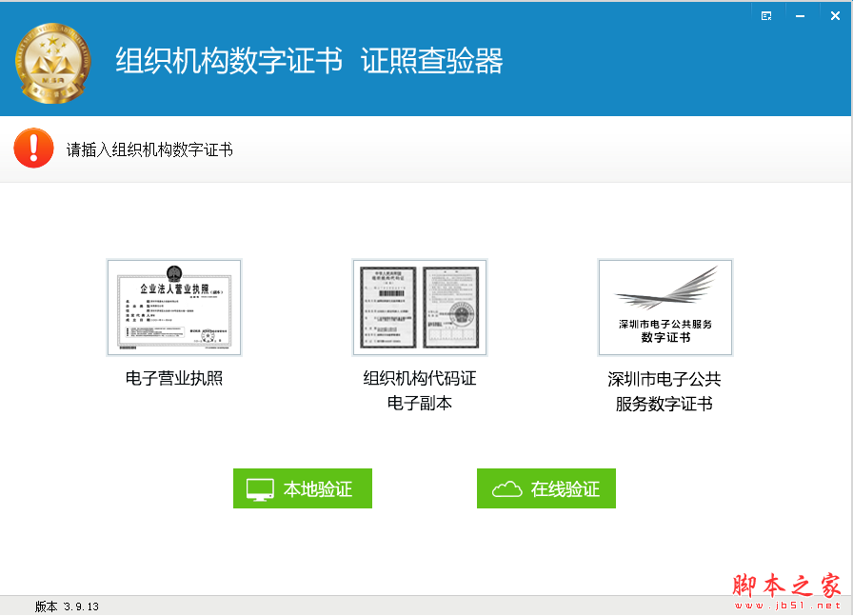Screen dimensions: 853x616
Task: Click the 深圳市电子公共 服务数字证书 caption
Action: (665, 390)
